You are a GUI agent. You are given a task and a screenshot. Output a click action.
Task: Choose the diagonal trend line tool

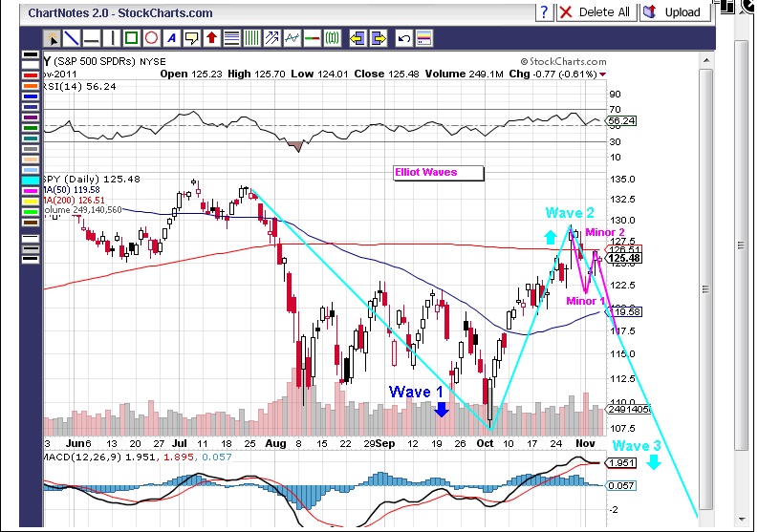72,38
